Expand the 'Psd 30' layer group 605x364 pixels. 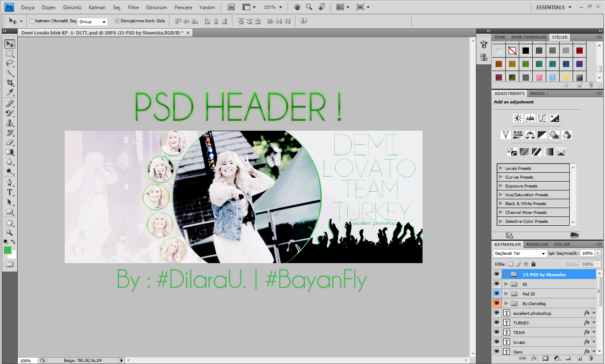[507, 293]
